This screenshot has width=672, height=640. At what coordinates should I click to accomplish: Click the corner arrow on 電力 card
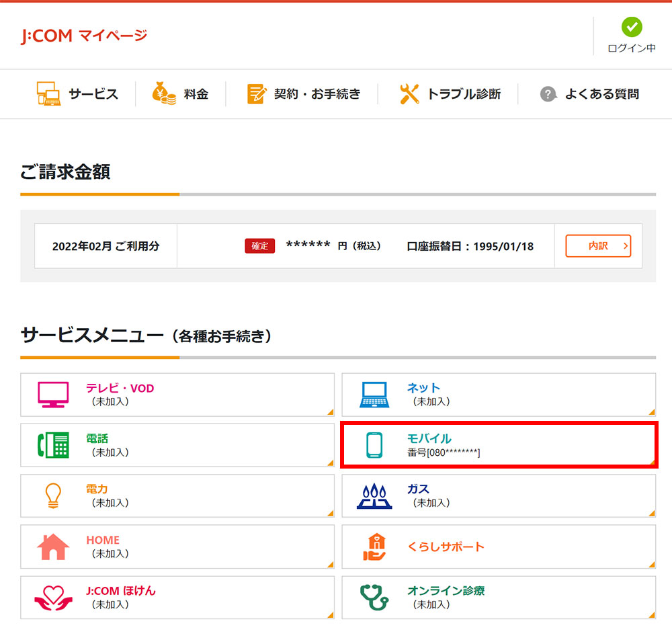(331, 514)
